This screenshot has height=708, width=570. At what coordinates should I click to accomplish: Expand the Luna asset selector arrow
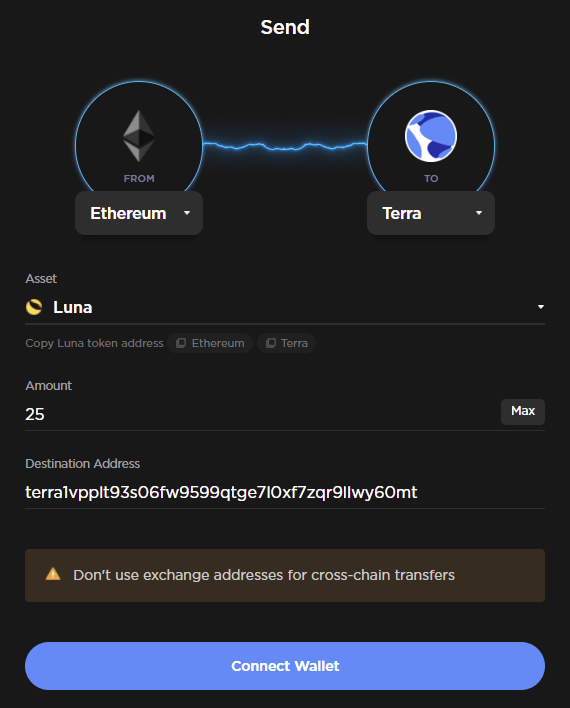pyautogui.click(x=541, y=307)
